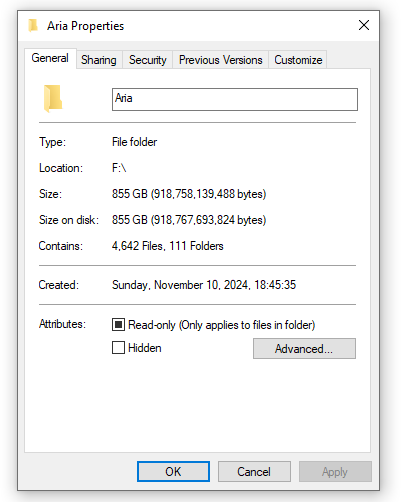
Task: Confirm with the OK button
Action: (x=173, y=472)
